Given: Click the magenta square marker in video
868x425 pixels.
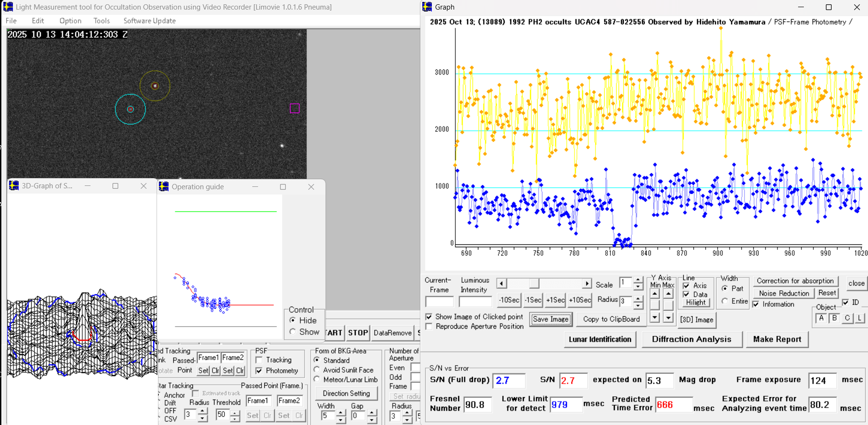Looking at the screenshot, I should [295, 109].
